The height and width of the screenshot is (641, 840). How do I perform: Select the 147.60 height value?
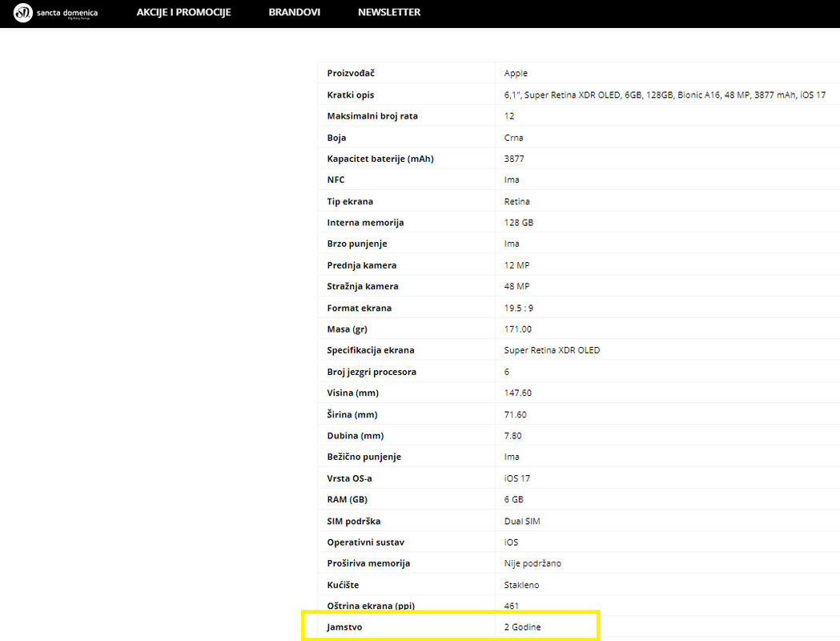517,393
